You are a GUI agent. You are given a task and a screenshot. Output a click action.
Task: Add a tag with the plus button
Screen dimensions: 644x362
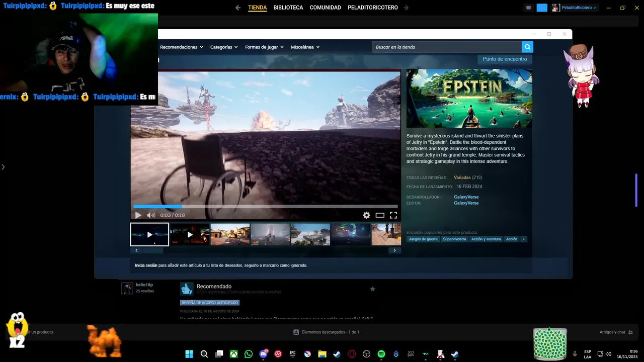(524, 239)
